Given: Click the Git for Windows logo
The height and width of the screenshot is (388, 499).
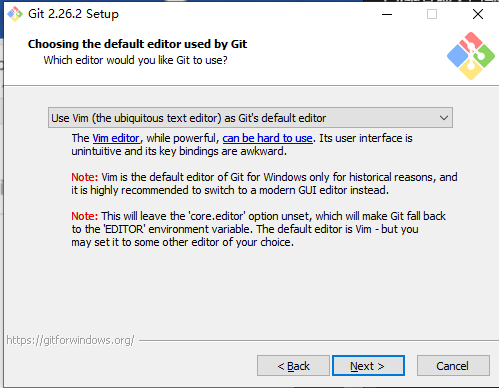Looking at the screenshot, I should pyautogui.click(x=471, y=56).
